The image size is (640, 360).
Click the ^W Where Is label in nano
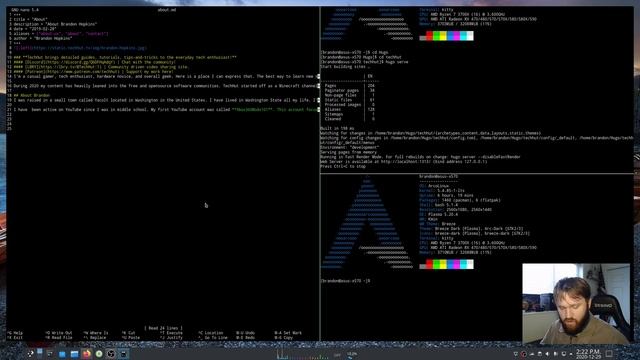tap(96, 333)
